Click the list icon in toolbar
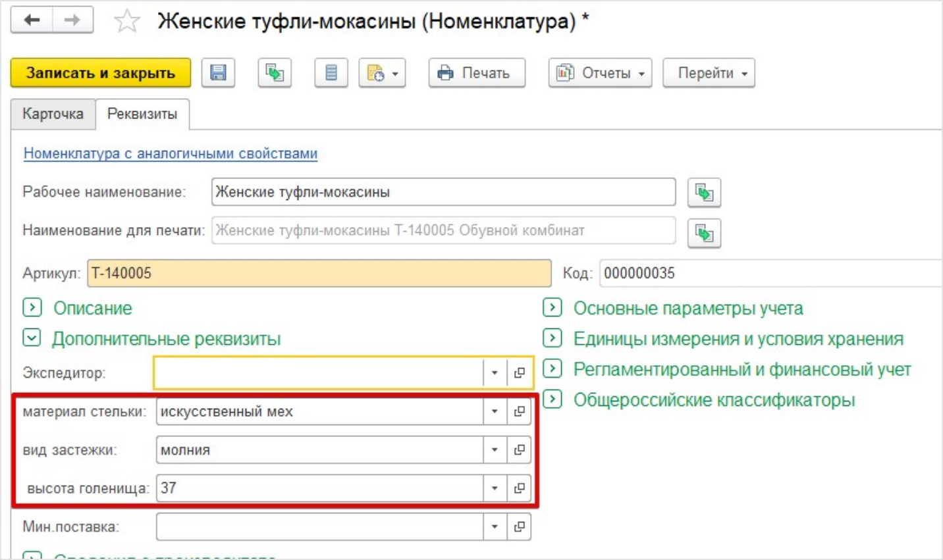This screenshot has height=560, width=943. [x=331, y=73]
